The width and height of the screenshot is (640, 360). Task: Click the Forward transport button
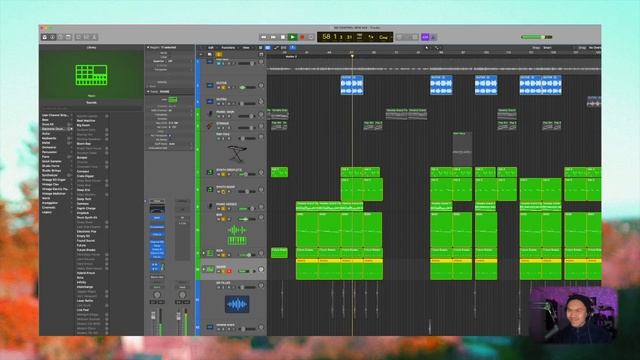(x=273, y=37)
